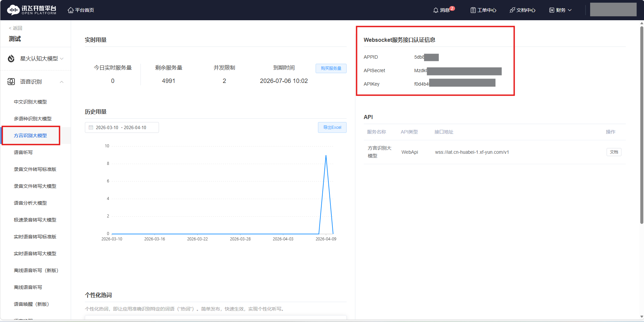Open 离线语音听写（新版） in sidebar
644x322 pixels.
[36, 270]
